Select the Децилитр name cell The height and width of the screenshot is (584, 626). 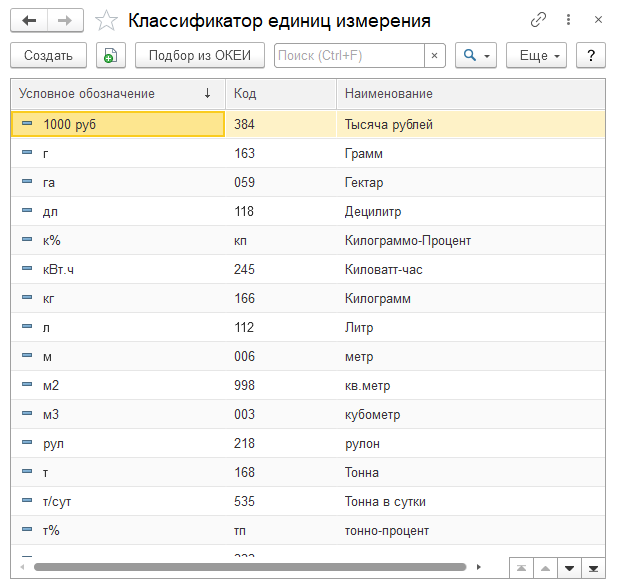(471, 211)
